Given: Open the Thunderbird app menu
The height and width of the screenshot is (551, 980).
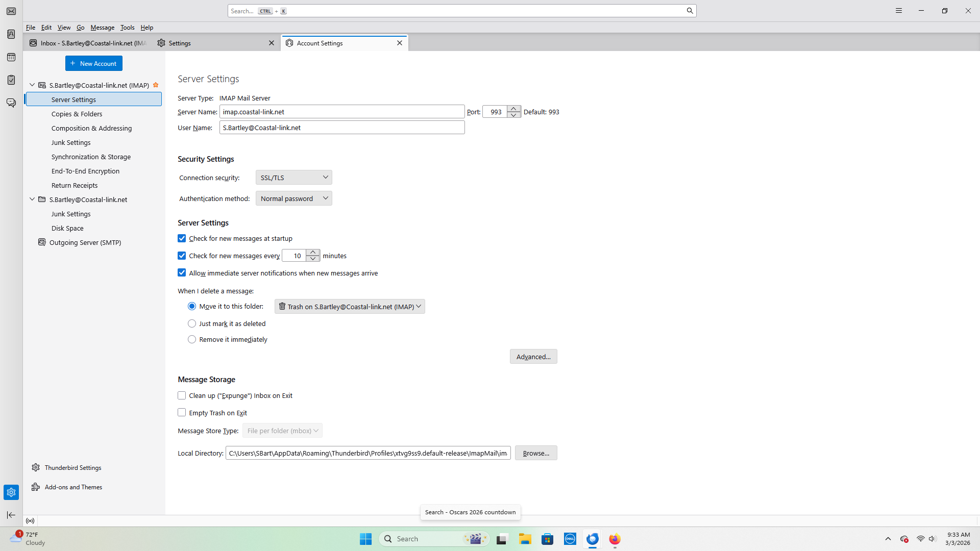Looking at the screenshot, I should click(899, 11).
